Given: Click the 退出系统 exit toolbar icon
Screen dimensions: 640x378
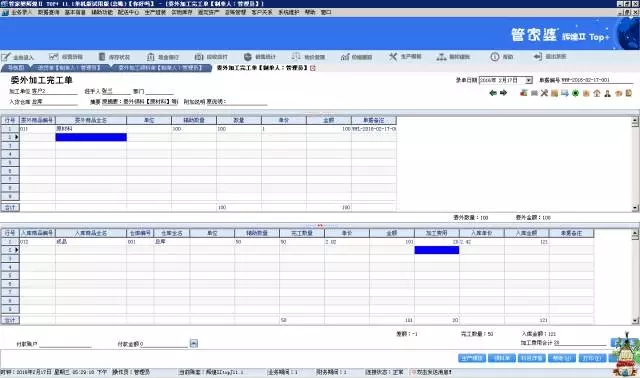Looking at the screenshot, I should coord(550,56).
